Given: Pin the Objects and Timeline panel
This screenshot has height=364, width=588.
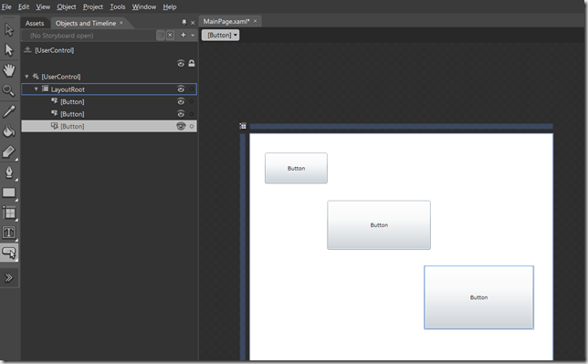Looking at the screenshot, I should pyautogui.click(x=184, y=23).
